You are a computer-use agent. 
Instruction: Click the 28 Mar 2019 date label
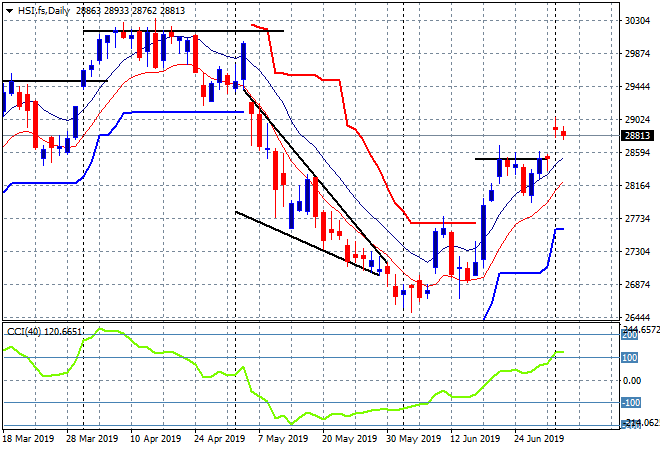tap(92, 439)
